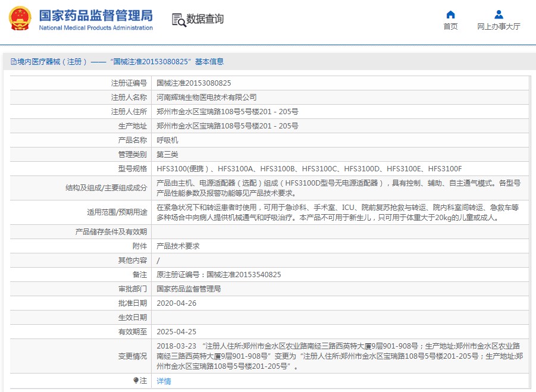Click the national emblem logo

point(20,18)
